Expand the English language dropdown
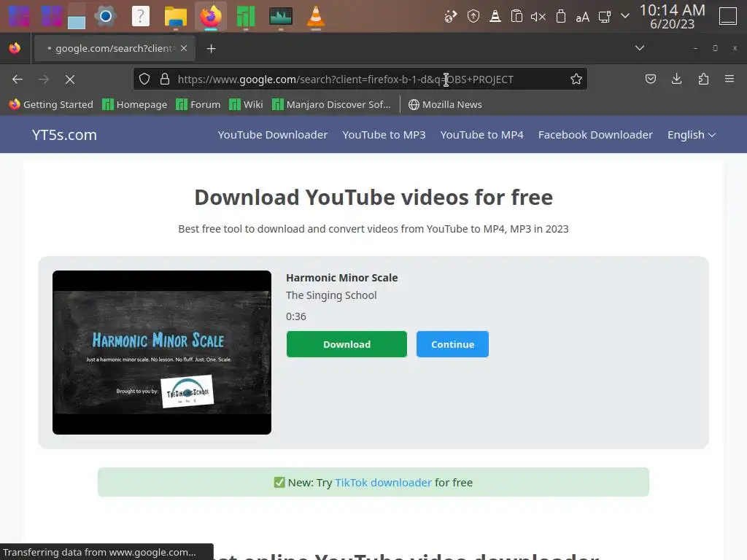Image resolution: width=747 pixels, height=560 pixels. (x=692, y=135)
